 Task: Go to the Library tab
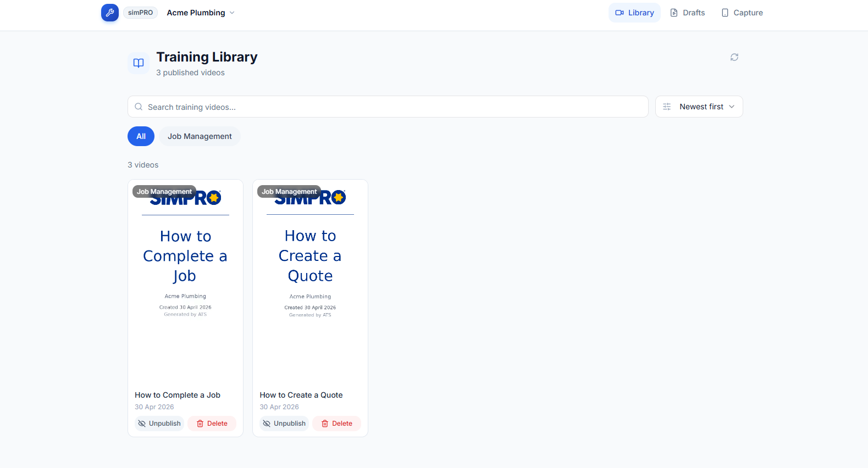[x=634, y=13]
